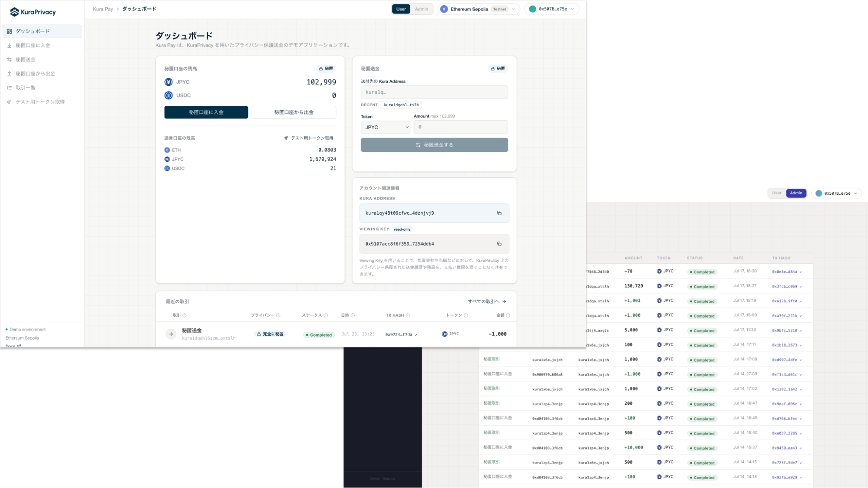Switch to Admin mode in front window
868x488 pixels.
pyautogui.click(x=421, y=9)
